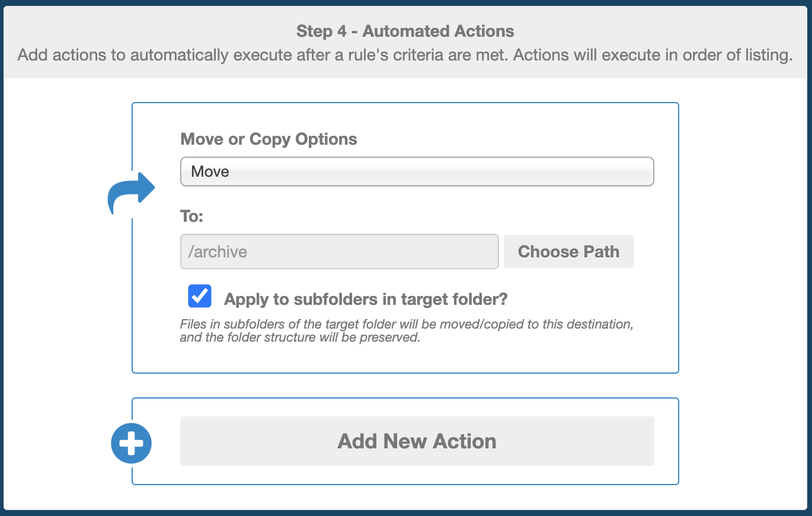Click the blue circular plus icon

tap(132, 443)
